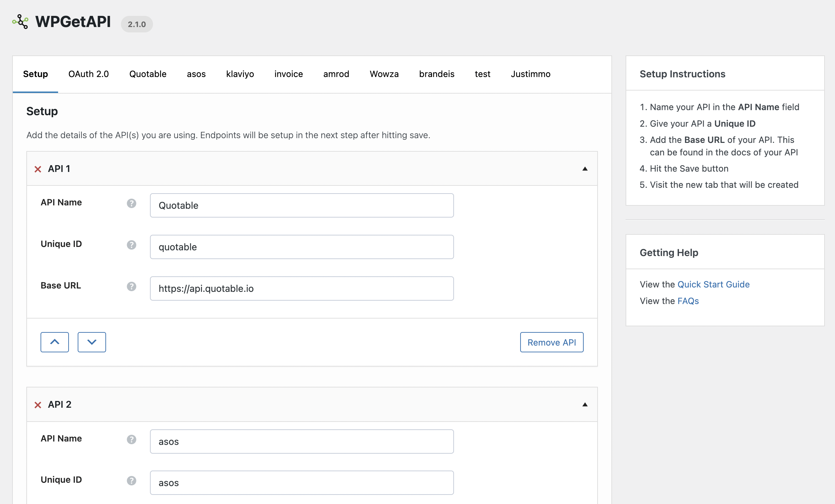Open the FAQs link
Viewport: 835px width, 504px height.
[x=688, y=301]
